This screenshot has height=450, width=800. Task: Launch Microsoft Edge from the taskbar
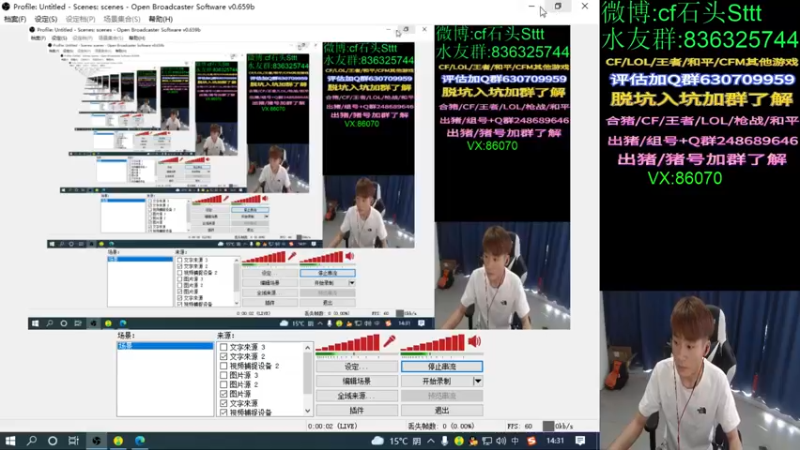[140, 440]
